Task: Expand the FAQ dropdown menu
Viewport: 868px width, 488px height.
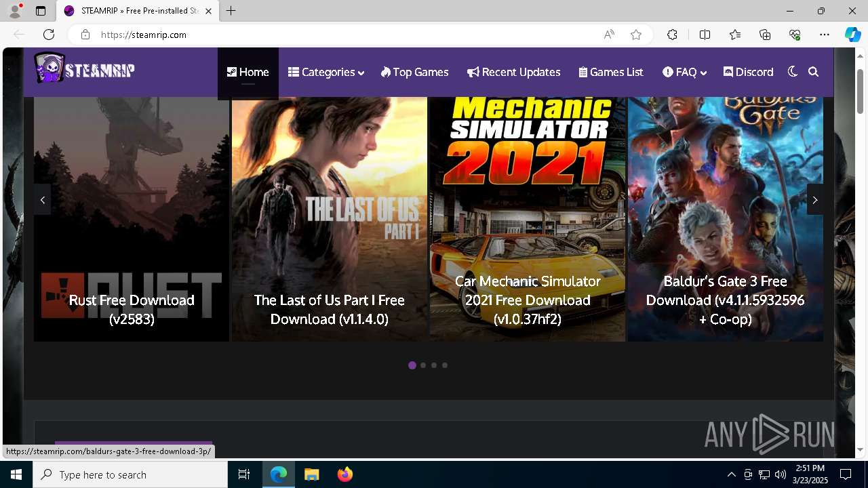Action: pos(685,72)
